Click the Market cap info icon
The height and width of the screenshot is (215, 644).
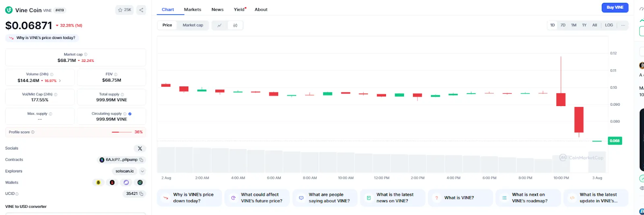pyautogui.click(x=86, y=54)
